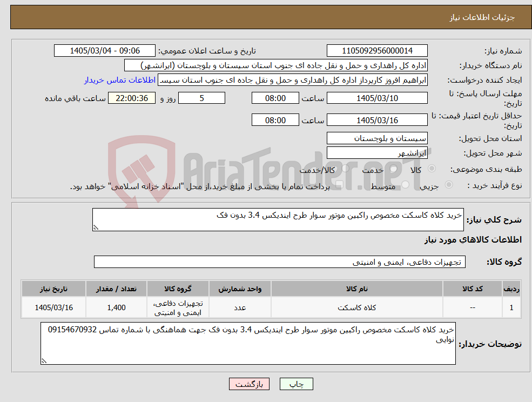
Task: Open the اطلاعات تماس خریدار link
Action: tap(120, 80)
